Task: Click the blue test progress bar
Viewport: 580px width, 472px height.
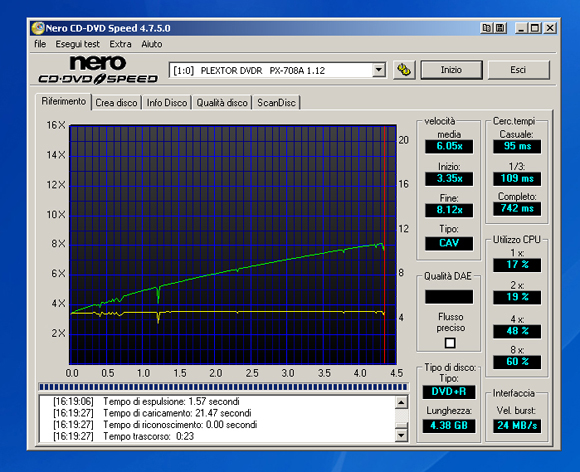Action: pos(223,387)
